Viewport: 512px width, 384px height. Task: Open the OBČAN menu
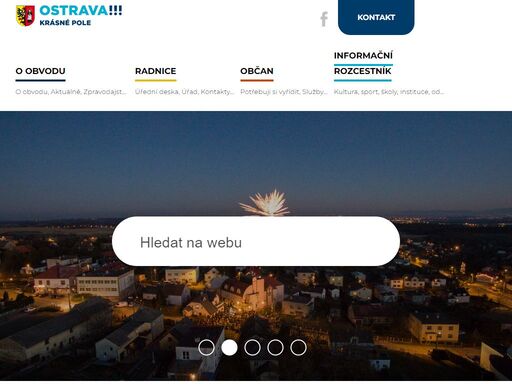257,71
